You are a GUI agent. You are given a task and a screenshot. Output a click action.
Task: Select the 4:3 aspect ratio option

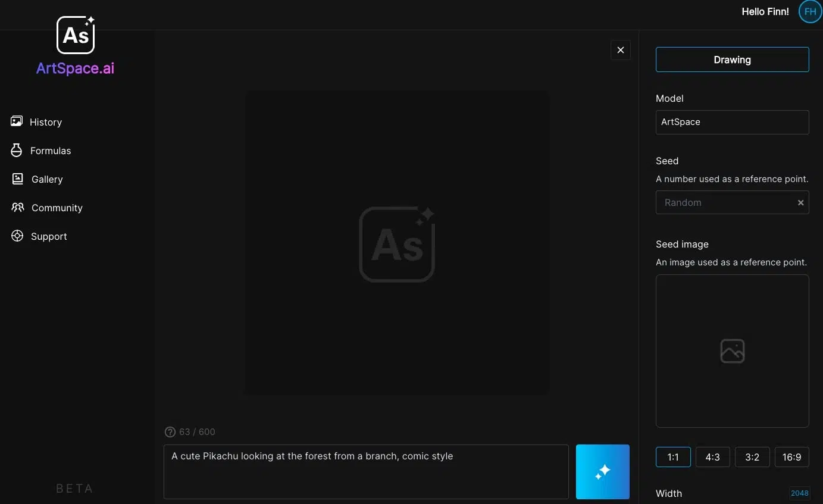click(712, 457)
